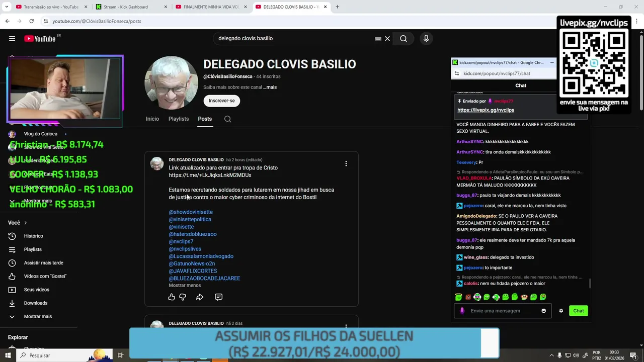The width and height of the screenshot is (644, 362).
Task: Open @nvclips7 mention link
Action: (x=181, y=242)
